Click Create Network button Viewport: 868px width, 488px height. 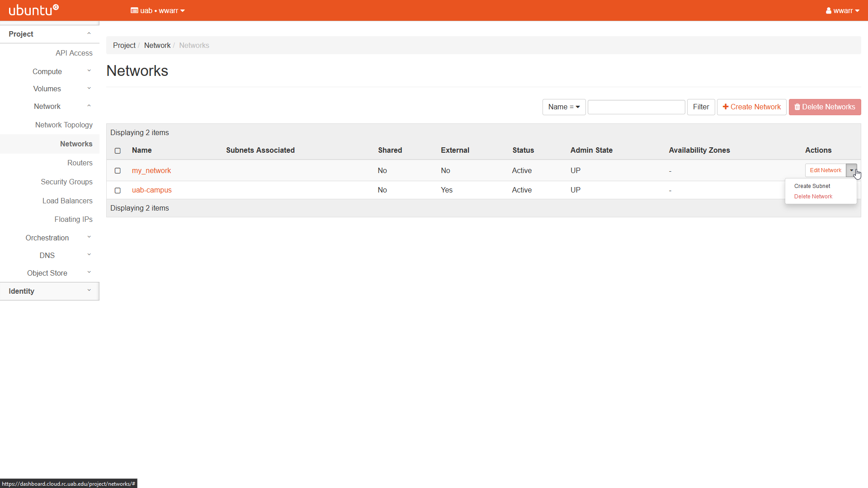pyautogui.click(x=751, y=107)
